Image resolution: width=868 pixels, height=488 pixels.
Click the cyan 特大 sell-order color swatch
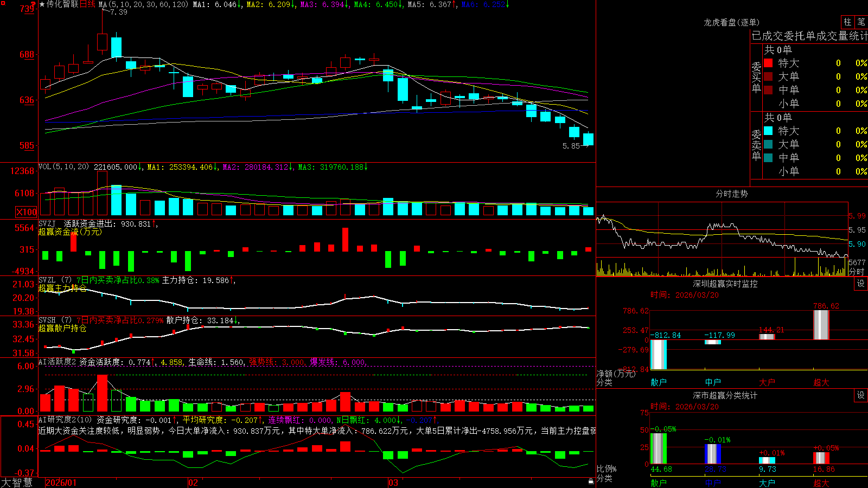768,131
